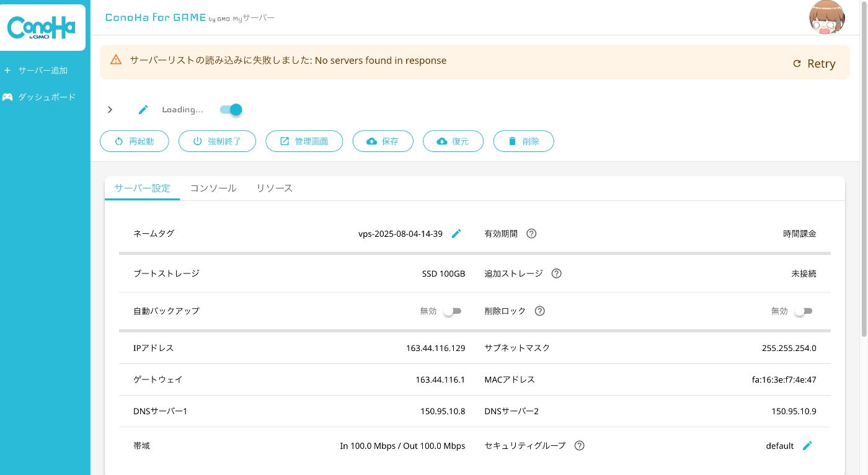The image size is (868, 475).
Task: Click the subnet mask 255.255.254.0
Action: coord(789,348)
